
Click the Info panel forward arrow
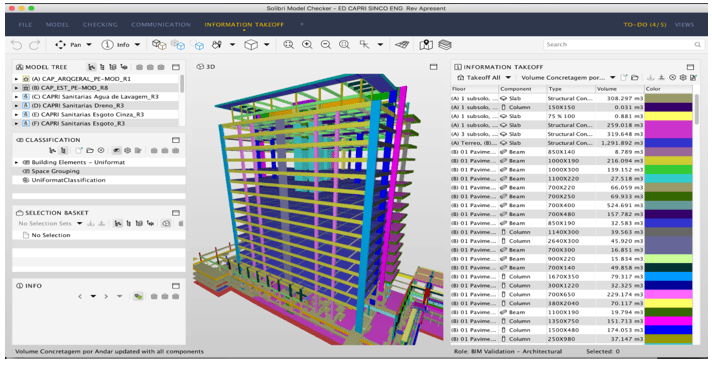pyautogui.click(x=106, y=296)
